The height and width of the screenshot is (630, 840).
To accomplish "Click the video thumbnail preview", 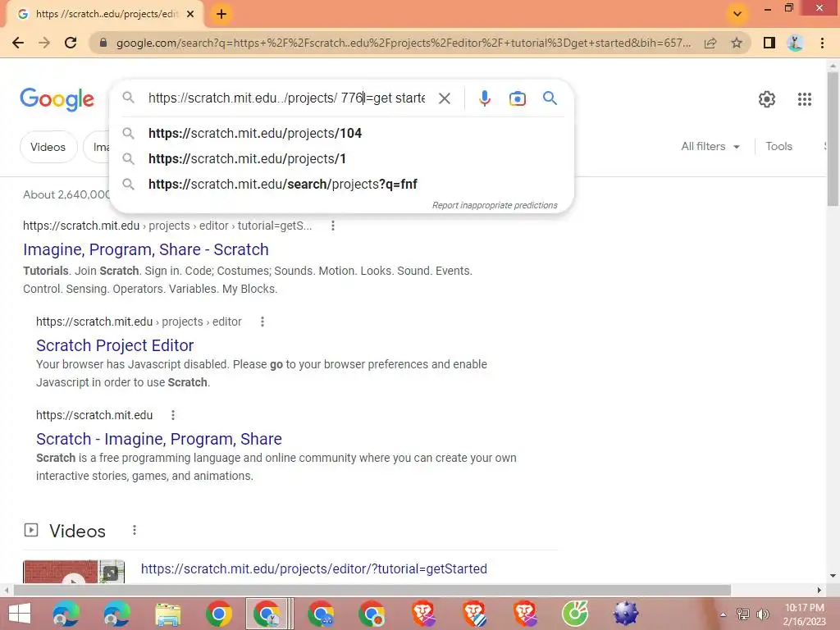I will point(74,572).
